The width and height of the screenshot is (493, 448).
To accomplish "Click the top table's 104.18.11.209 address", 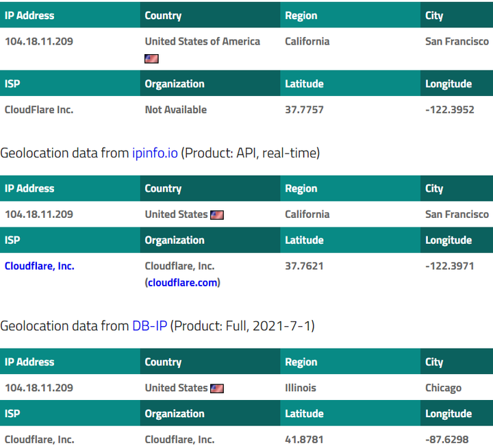I will click(39, 42).
